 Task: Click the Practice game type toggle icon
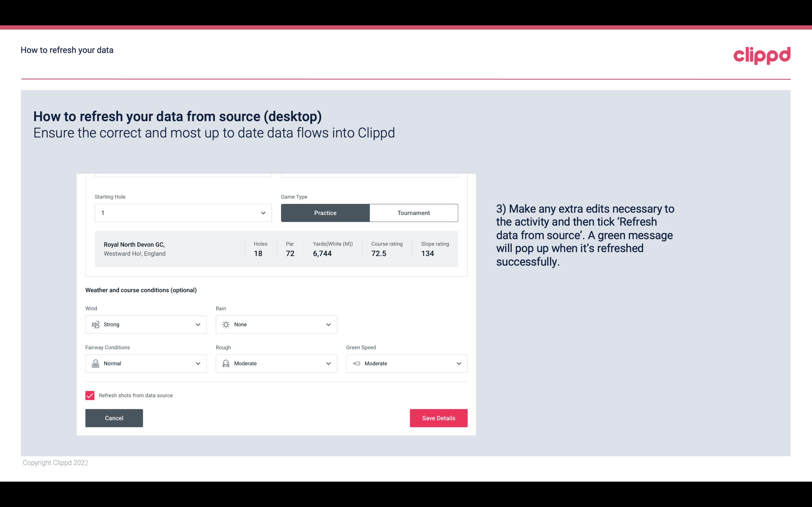click(325, 213)
